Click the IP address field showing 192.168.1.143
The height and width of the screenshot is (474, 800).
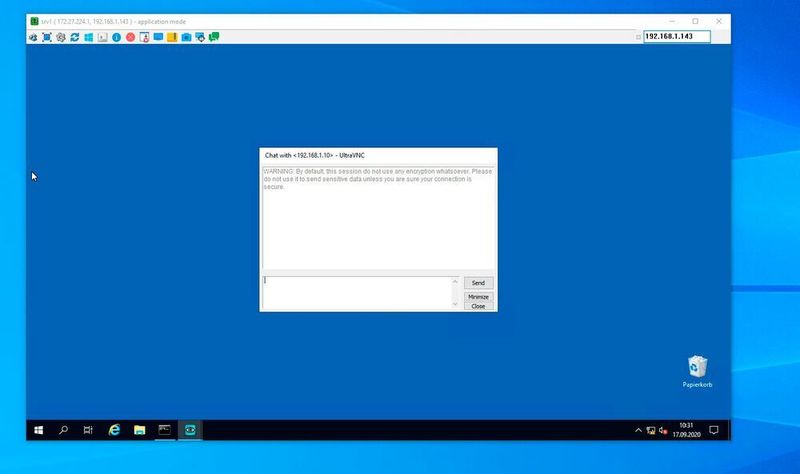tap(677, 36)
